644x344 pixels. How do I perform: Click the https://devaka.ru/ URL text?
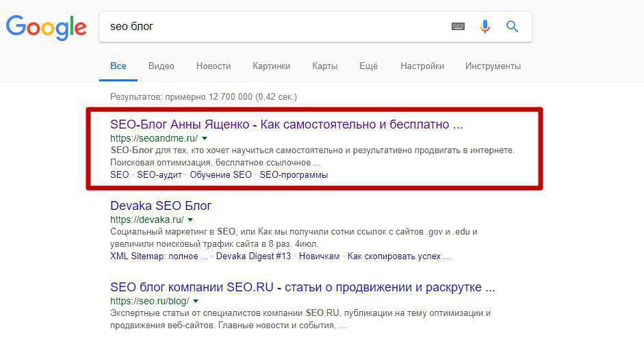(x=146, y=220)
